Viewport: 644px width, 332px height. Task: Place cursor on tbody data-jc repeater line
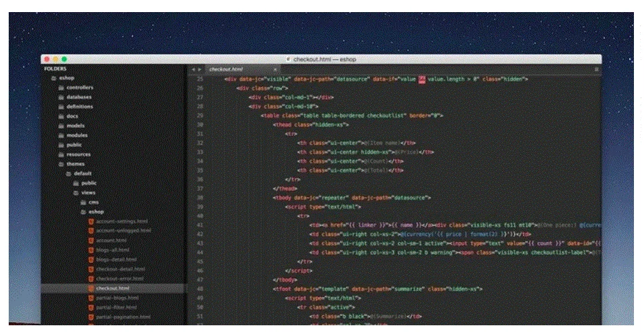(x=352, y=198)
